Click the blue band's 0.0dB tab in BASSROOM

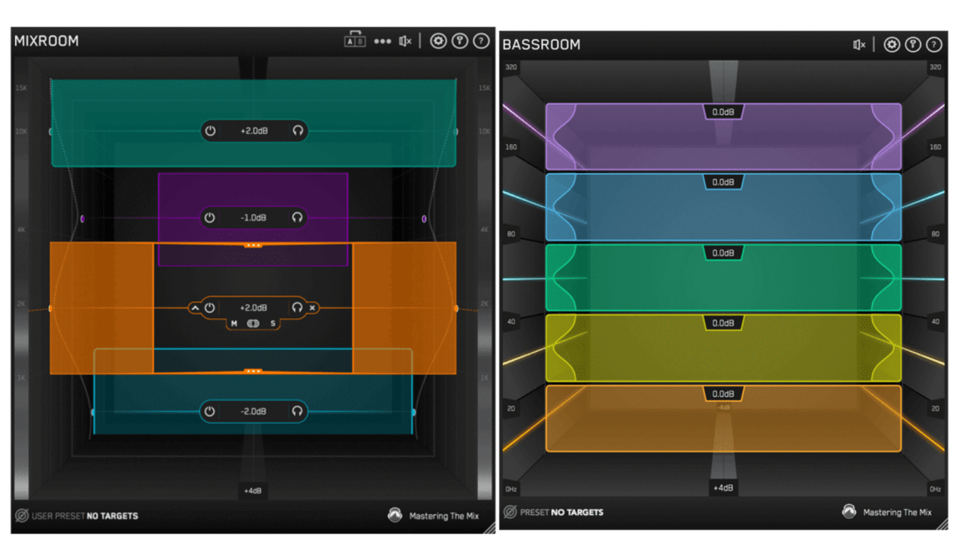click(723, 182)
